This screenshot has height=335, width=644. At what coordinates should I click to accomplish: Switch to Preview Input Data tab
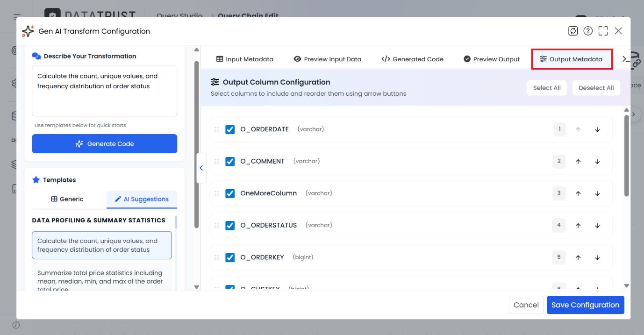click(x=328, y=59)
